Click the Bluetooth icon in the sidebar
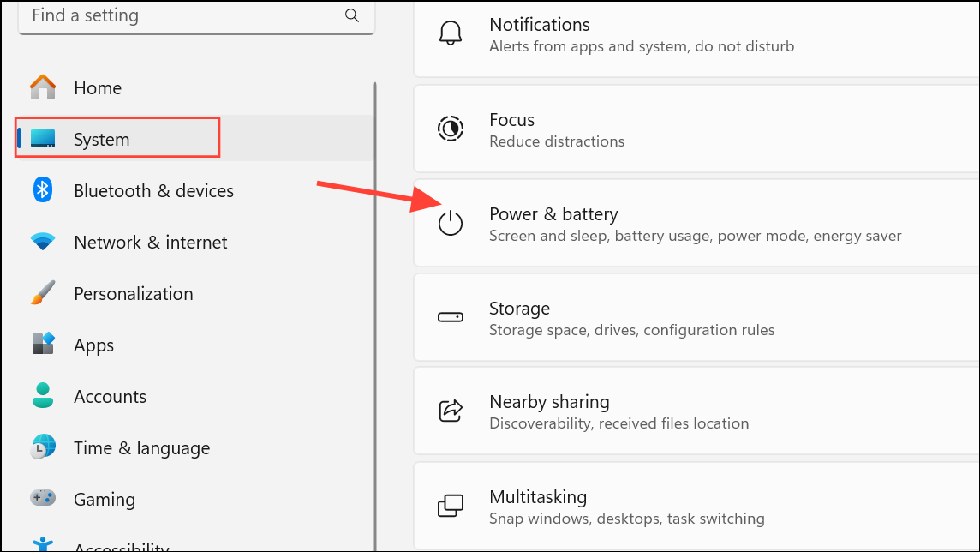Image resolution: width=980 pixels, height=552 pixels. click(x=42, y=190)
